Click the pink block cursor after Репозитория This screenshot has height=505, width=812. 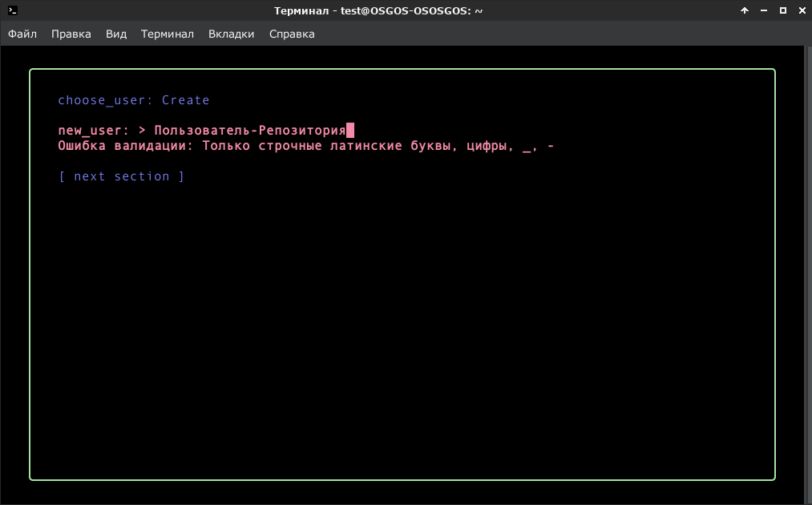tap(350, 131)
